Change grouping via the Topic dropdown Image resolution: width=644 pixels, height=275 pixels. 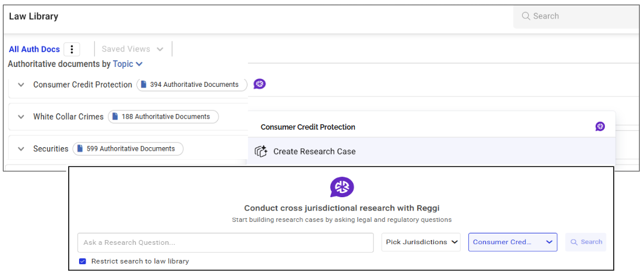click(x=127, y=64)
